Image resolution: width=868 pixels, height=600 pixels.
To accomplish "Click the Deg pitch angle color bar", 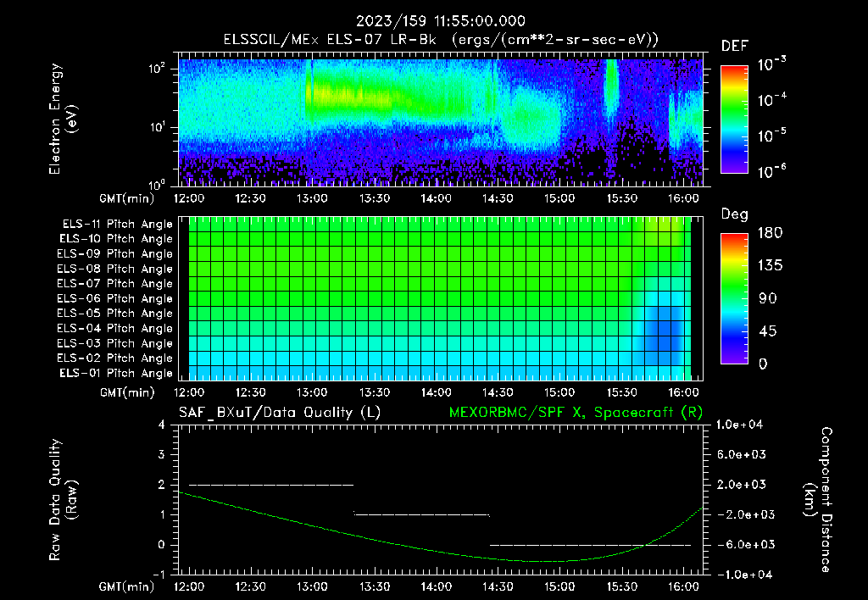I will (734, 298).
